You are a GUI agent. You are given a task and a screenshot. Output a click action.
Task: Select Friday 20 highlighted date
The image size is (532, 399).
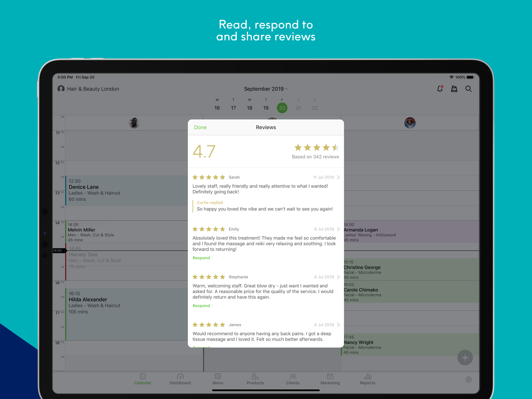[x=282, y=108]
